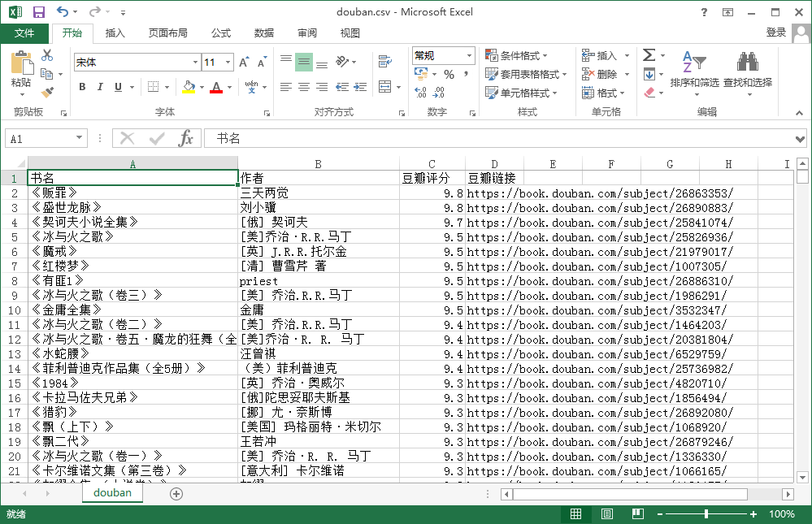
Task: Add a new sheet with the plus icon
Action: point(176,494)
